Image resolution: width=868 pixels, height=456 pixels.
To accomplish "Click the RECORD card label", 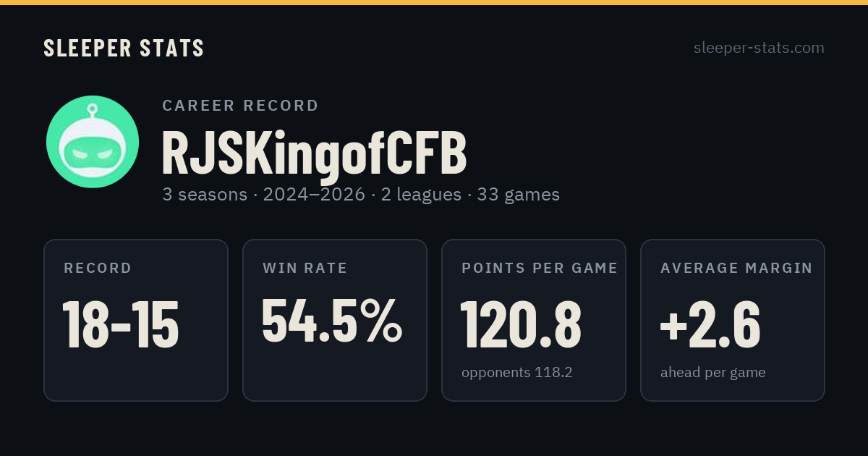I will click(98, 269).
